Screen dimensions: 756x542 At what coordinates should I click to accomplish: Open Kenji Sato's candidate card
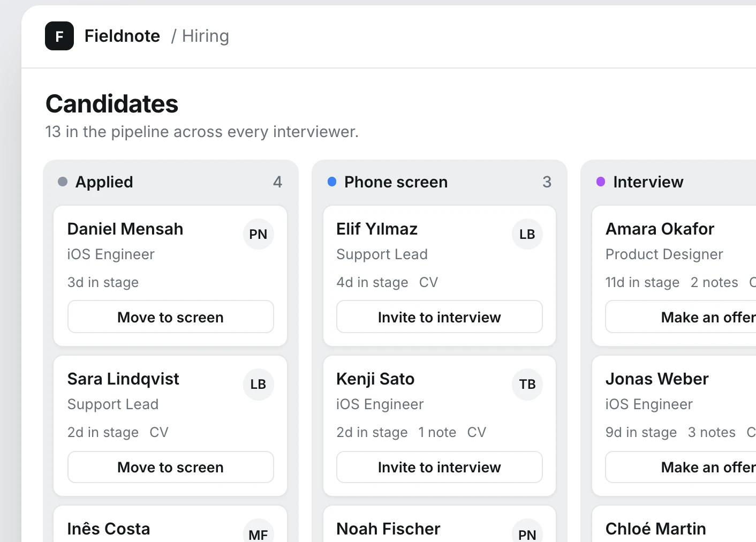tap(440, 426)
